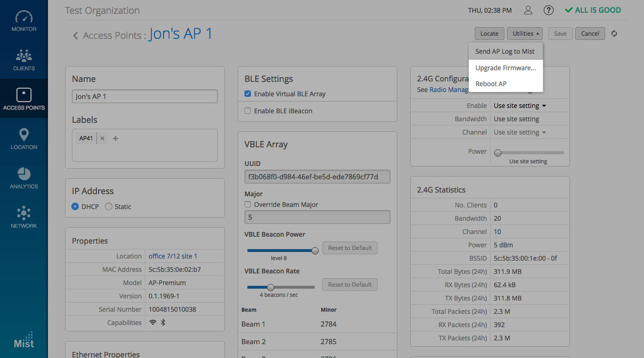Open the help question mark icon
This screenshot has height=358, width=644.
[548, 10]
